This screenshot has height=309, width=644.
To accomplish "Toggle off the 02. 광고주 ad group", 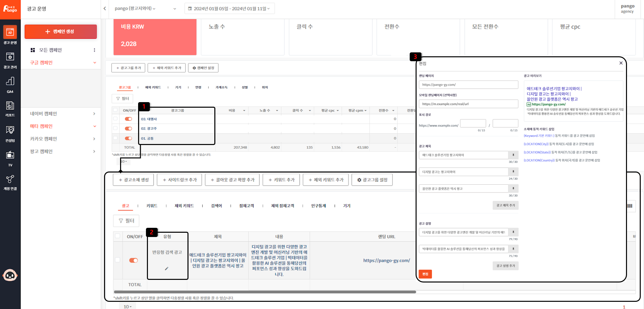I will pyautogui.click(x=128, y=129).
